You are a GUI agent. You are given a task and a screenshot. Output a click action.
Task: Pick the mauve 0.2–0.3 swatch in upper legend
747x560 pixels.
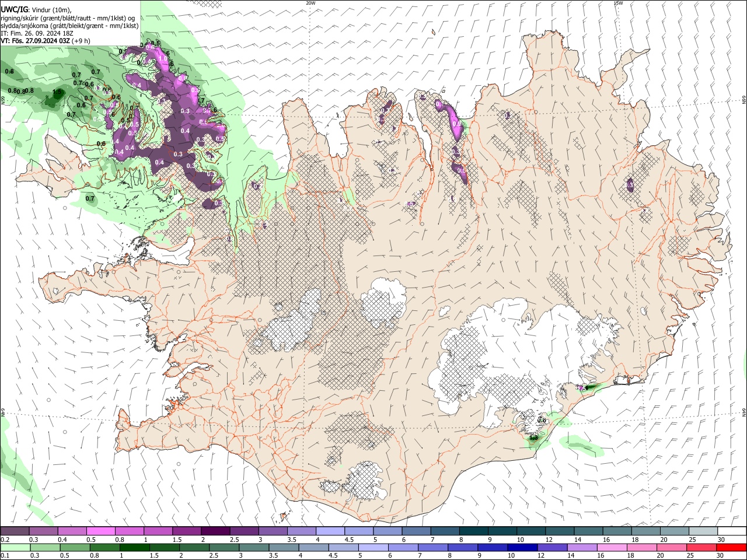[15, 531]
